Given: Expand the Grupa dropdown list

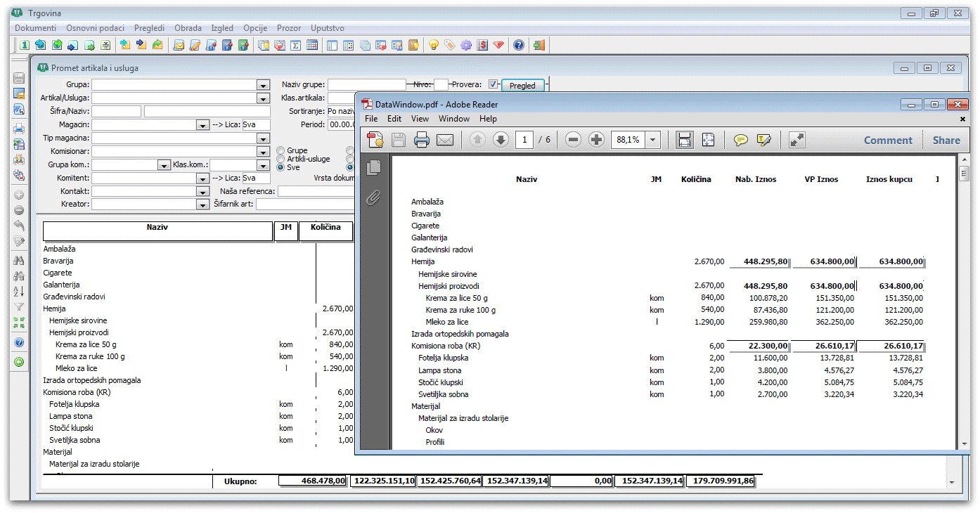Looking at the screenshot, I should coord(263,85).
